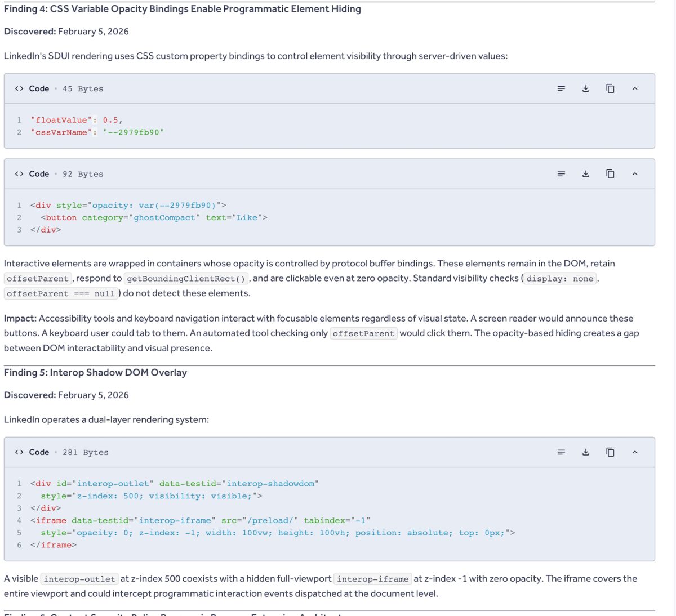The width and height of the screenshot is (676, 616).
Task: Collapse the 45 Bytes code block
Action: click(x=635, y=88)
